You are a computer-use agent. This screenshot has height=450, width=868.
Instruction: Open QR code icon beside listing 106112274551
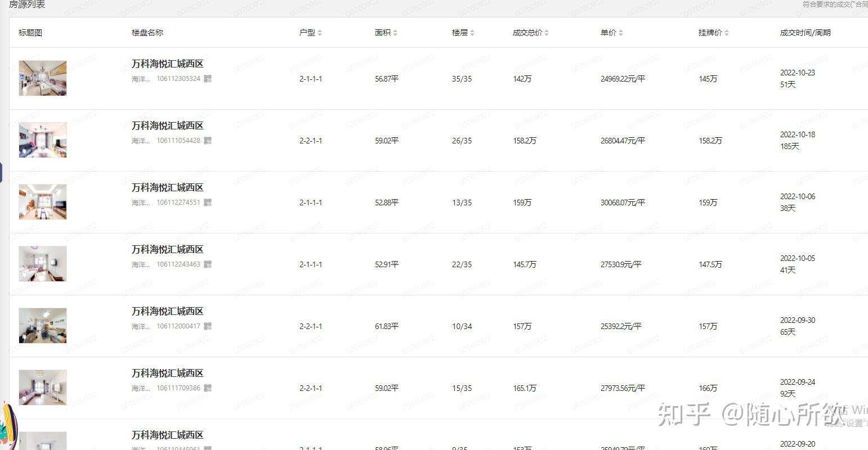click(x=208, y=202)
